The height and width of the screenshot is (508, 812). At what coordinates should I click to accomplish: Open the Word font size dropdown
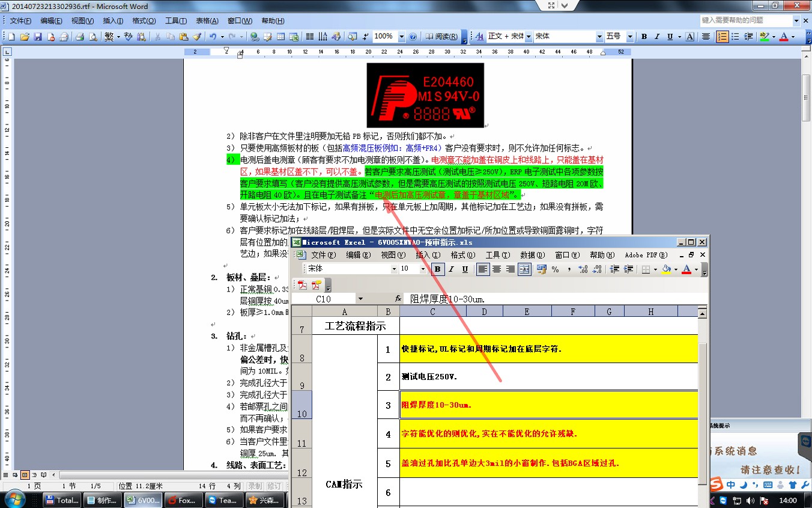(x=630, y=37)
